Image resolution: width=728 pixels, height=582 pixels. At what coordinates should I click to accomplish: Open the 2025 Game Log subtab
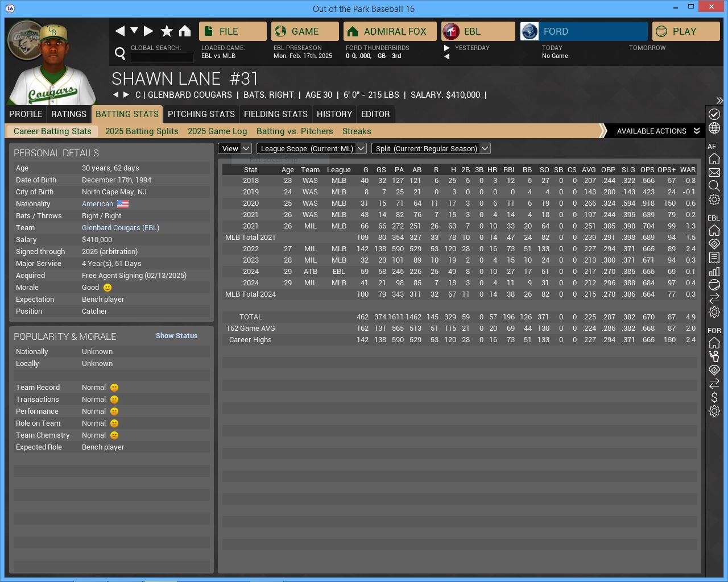[217, 131]
